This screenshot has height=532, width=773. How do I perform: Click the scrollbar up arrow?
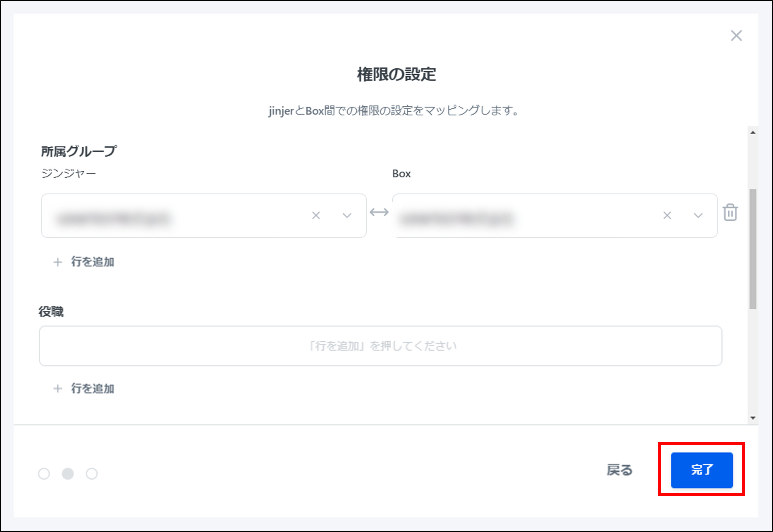pyautogui.click(x=753, y=132)
